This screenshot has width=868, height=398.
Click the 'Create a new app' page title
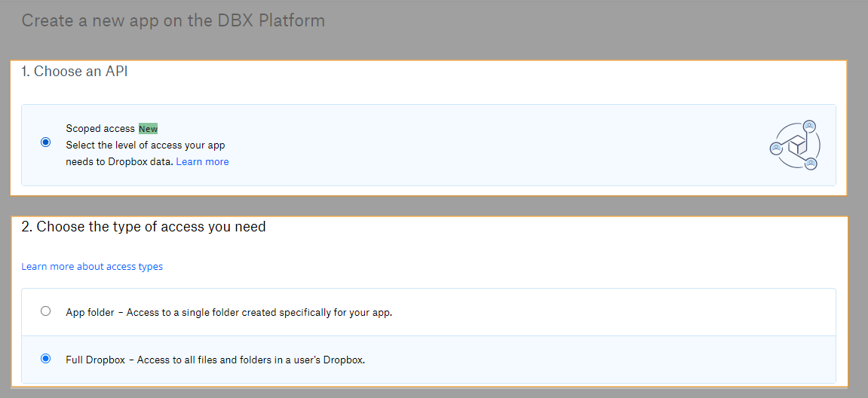click(173, 20)
